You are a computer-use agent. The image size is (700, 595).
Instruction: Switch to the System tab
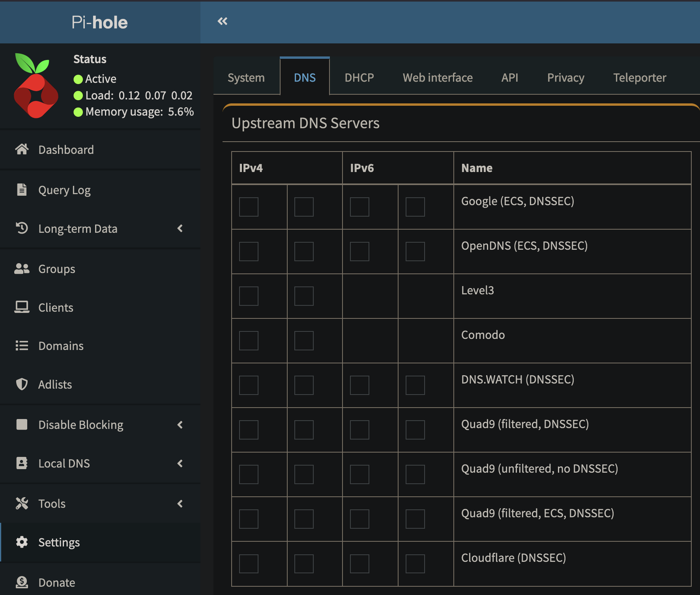pyautogui.click(x=246, y=77)
